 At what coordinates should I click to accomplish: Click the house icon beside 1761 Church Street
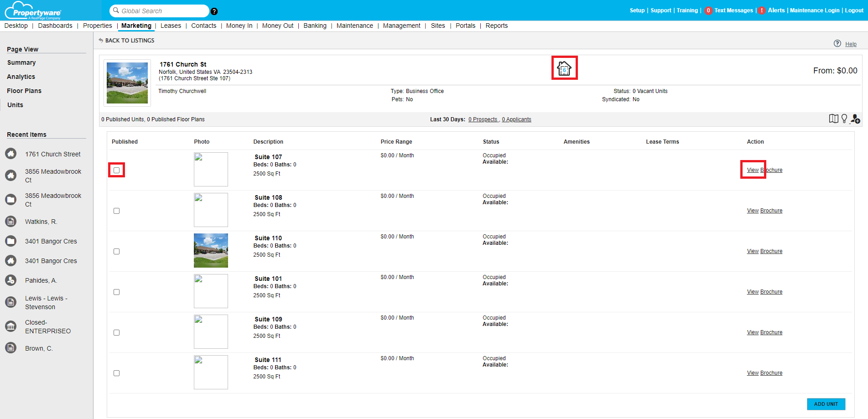[x=11, y=154]
